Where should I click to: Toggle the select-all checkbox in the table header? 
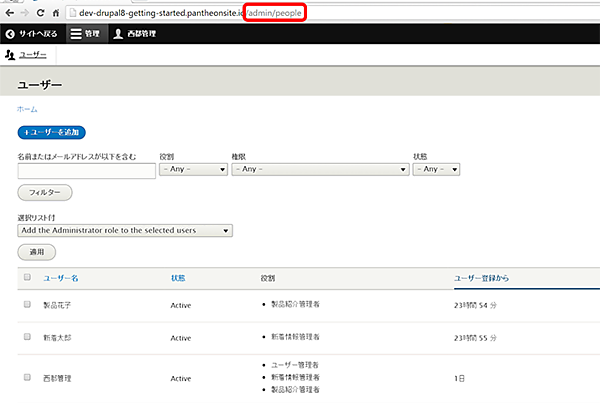click(27, 277)
